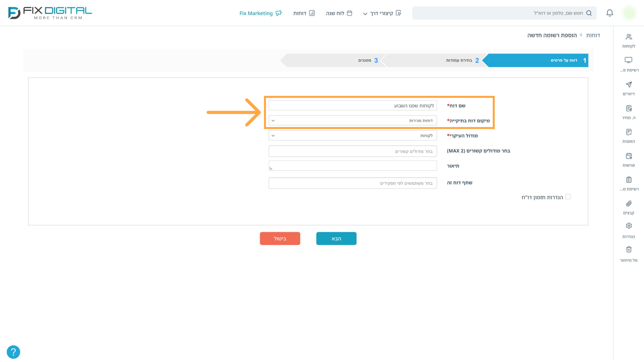The height and width of the screenshot is (362, 644).
Task: Open the blue help question mark button
Action: [x=13, y=352]
